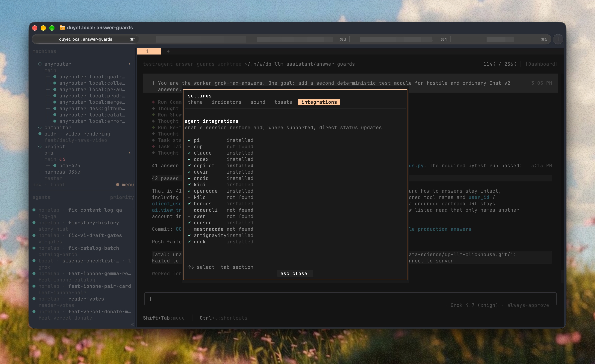Toggle the claude integration row

coord(220,153)
